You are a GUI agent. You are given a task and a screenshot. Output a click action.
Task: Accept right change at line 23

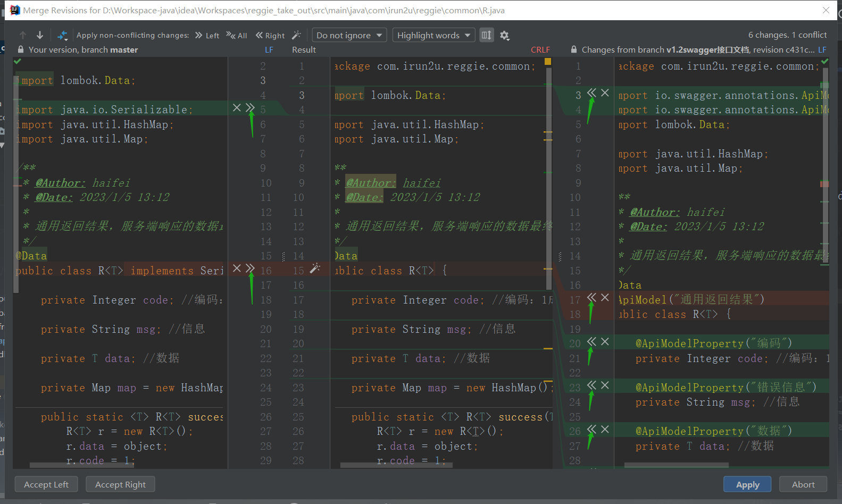tap(591, 385)
